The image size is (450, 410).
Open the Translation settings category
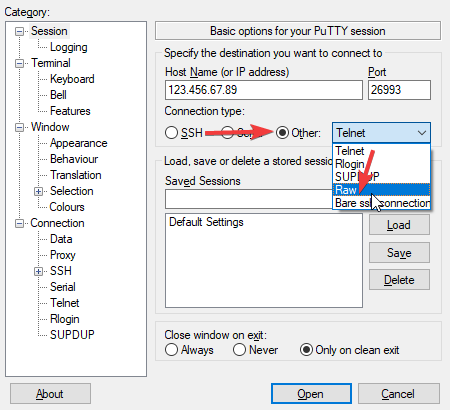76,175
